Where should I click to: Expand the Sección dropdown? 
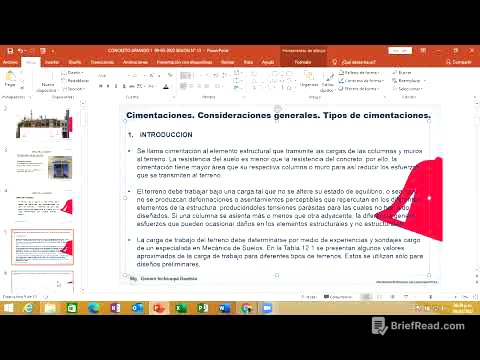point(74,89)
